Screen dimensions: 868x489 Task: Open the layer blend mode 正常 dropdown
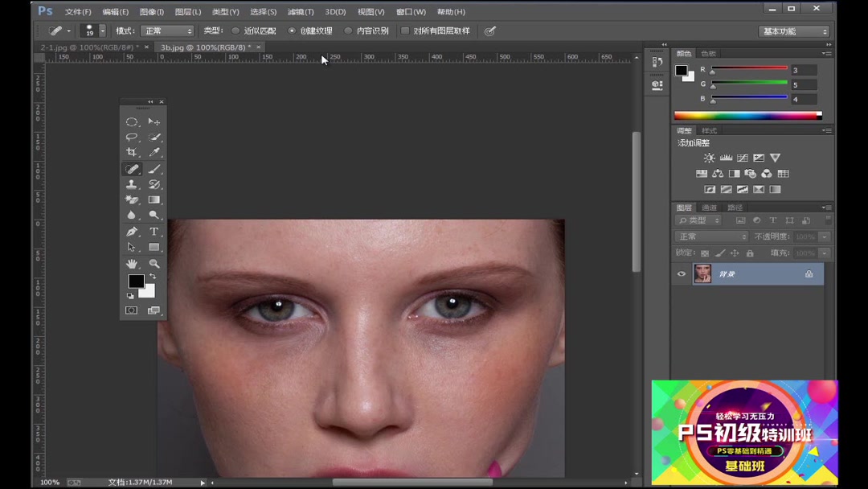710,236
